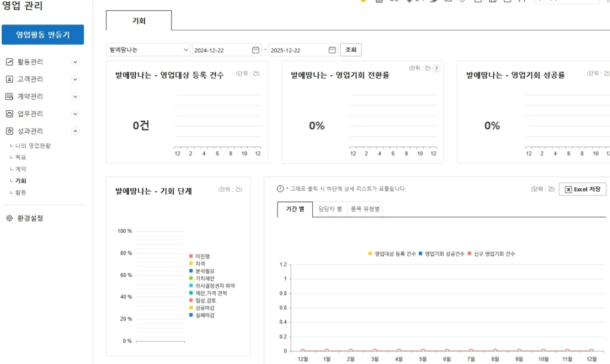Collapse the 성과관리 menu chevron
Screen dimensions: 610x364
tap(75, 131)
